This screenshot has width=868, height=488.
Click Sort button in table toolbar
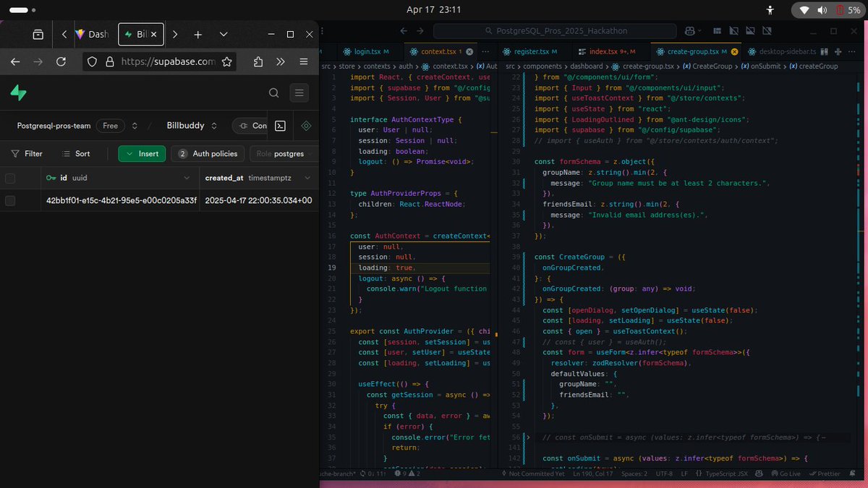[76, 154]
